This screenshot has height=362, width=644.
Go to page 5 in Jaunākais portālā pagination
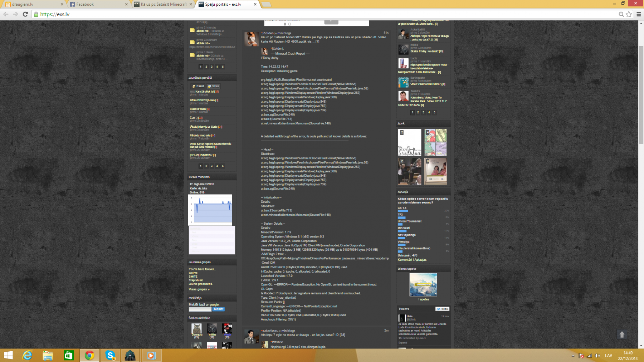point(223,166)
